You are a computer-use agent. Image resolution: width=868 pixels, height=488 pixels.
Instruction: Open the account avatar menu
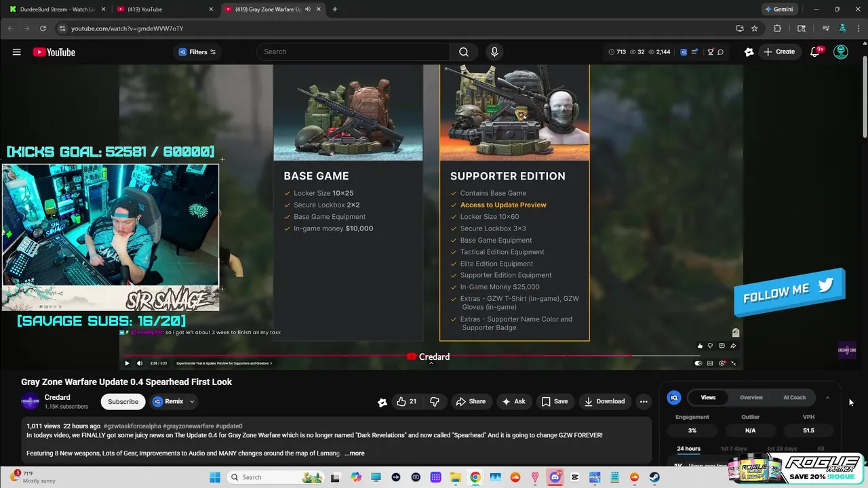point(841,52)
